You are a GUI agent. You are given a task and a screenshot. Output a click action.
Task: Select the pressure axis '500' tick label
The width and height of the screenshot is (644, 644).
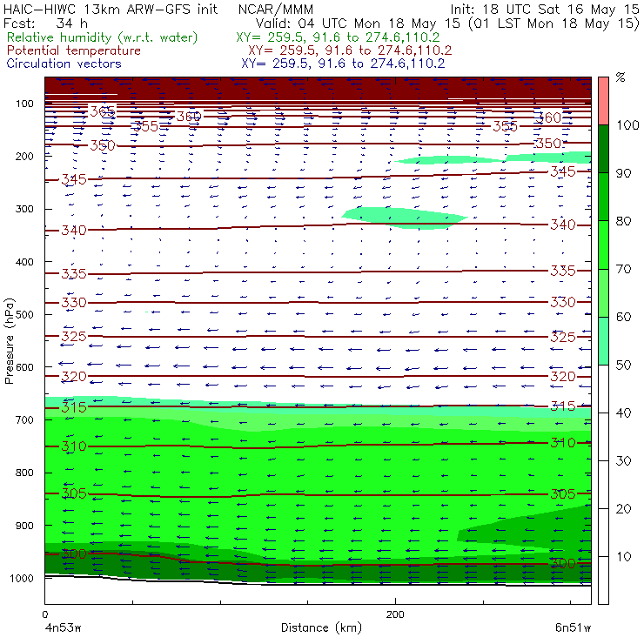[24, 315]
